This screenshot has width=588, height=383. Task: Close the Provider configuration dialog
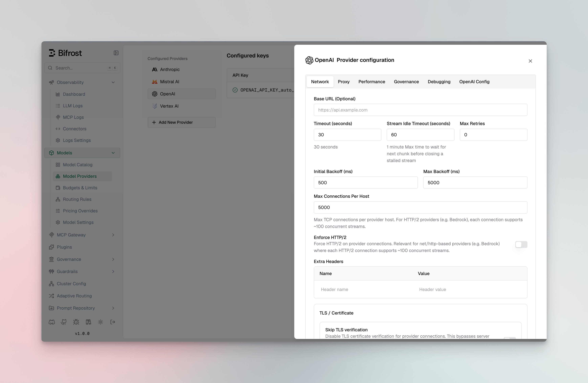coord(530,61)
